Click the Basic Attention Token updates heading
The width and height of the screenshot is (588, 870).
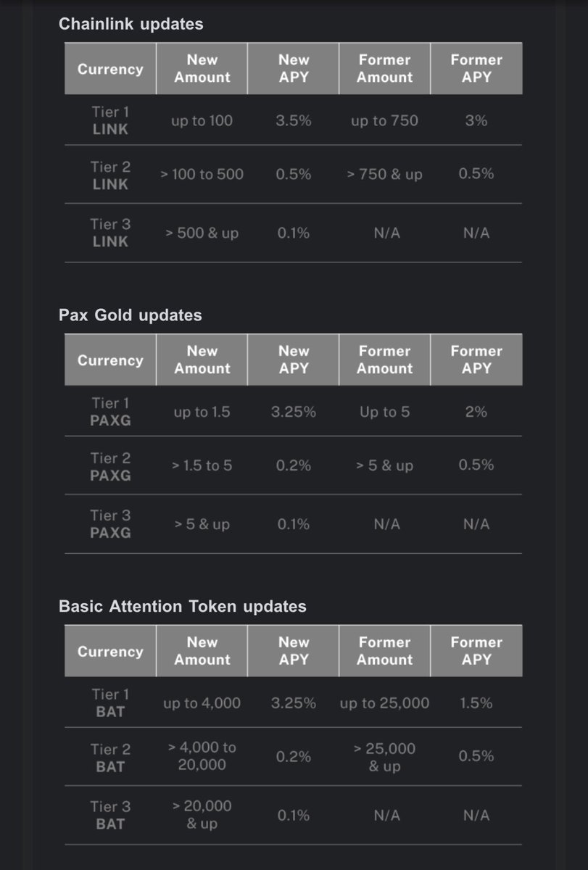click(183, 606)
